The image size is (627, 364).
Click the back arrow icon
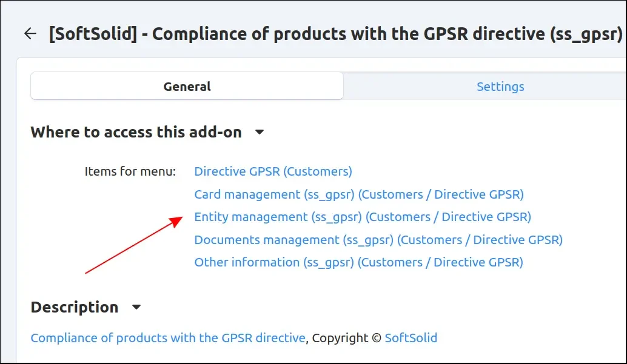click(x=30, y=34)
